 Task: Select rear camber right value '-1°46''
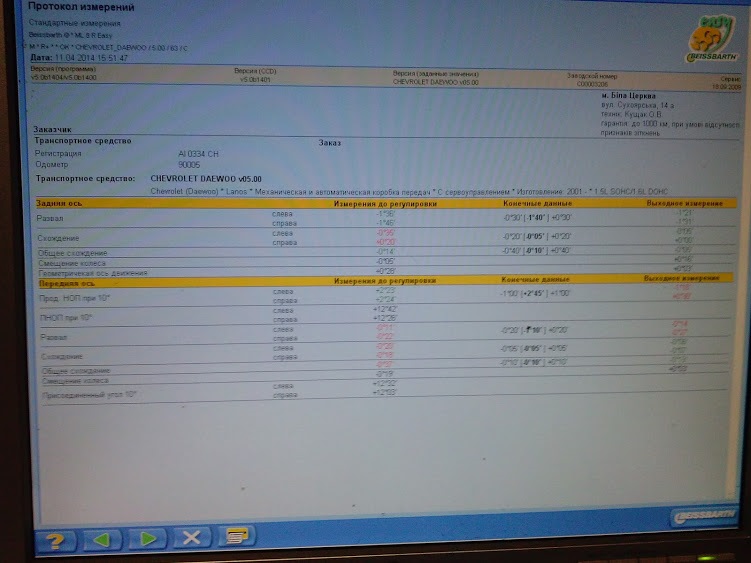click(386, 223)
